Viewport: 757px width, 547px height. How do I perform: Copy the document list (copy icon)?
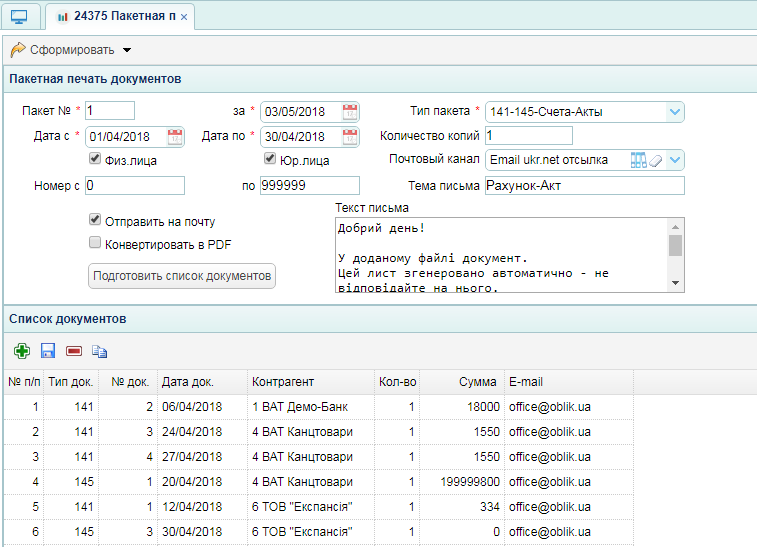[99, 351]
